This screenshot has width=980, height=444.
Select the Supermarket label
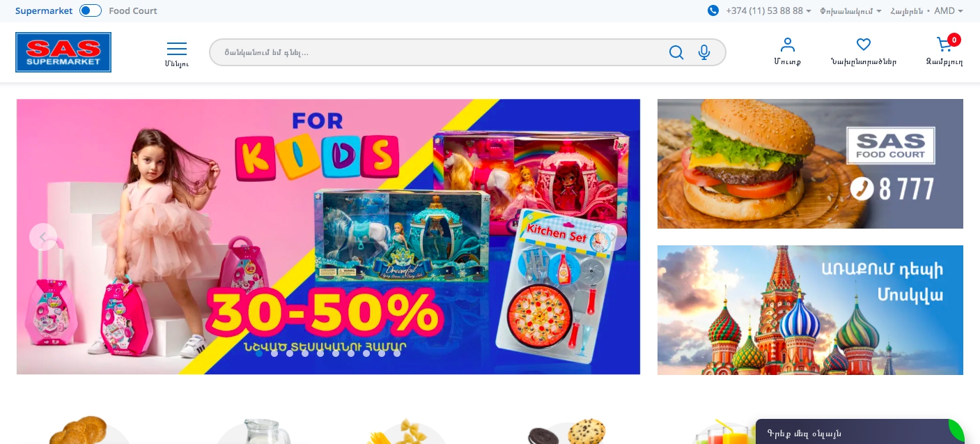(44, 10)
